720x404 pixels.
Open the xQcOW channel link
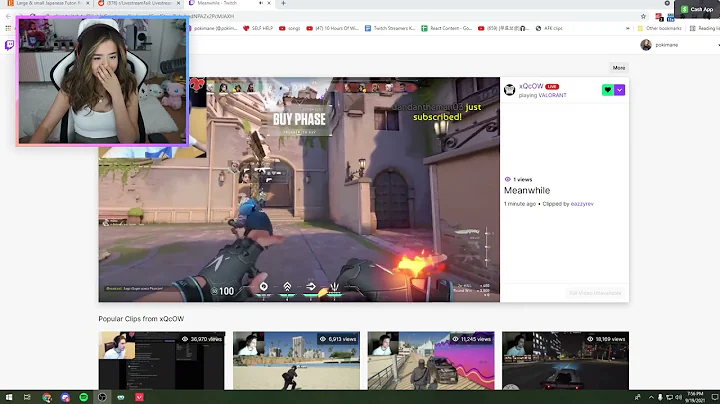point(531,86)
